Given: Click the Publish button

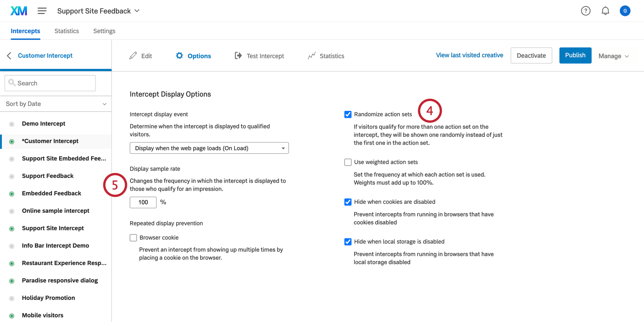Looking at the screenshot, I should pyautogui.click(x=575, y=55).
